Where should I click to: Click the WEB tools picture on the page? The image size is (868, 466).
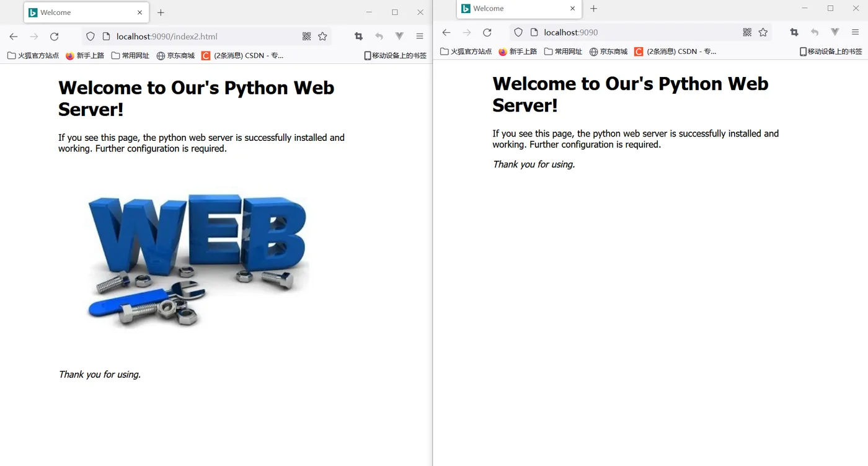point(198,261)
